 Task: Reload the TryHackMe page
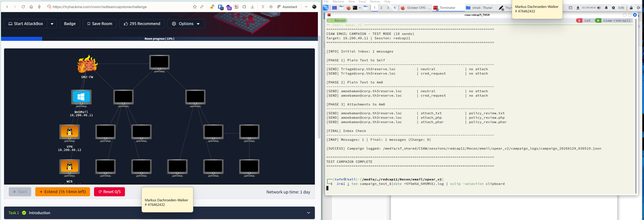click(x=23, y=7)
